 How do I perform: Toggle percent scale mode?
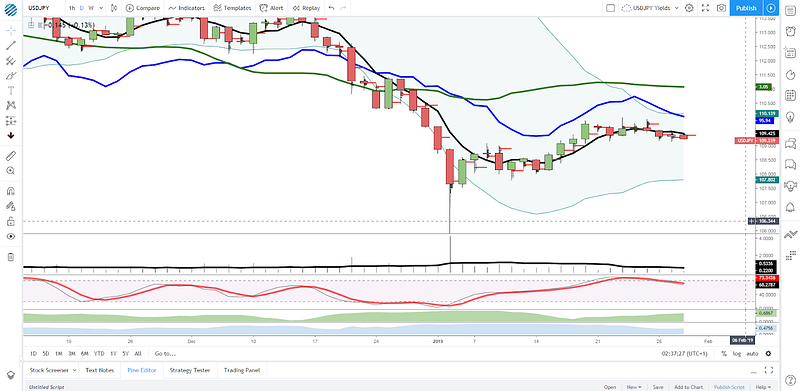(724, 353)
